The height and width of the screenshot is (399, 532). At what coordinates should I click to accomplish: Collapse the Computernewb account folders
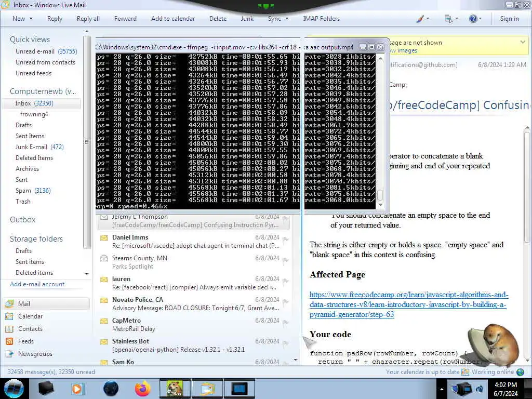(x=43, y=91)
